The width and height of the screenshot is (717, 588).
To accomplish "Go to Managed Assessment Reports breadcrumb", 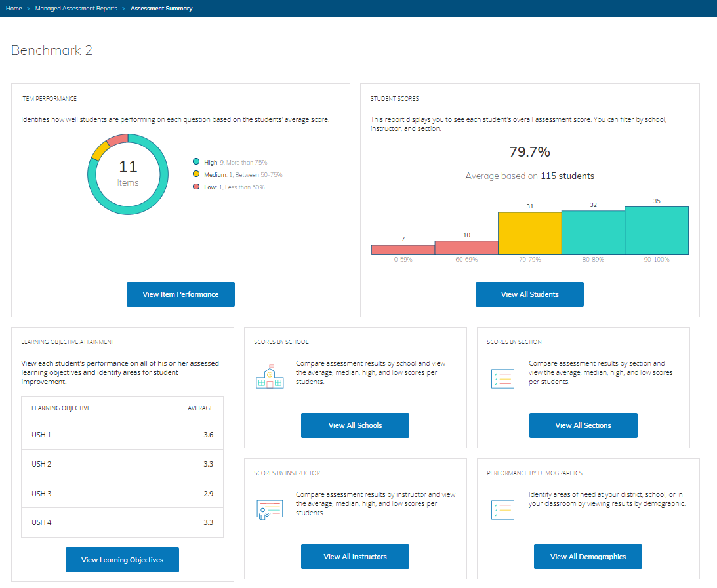I will 76,9.
